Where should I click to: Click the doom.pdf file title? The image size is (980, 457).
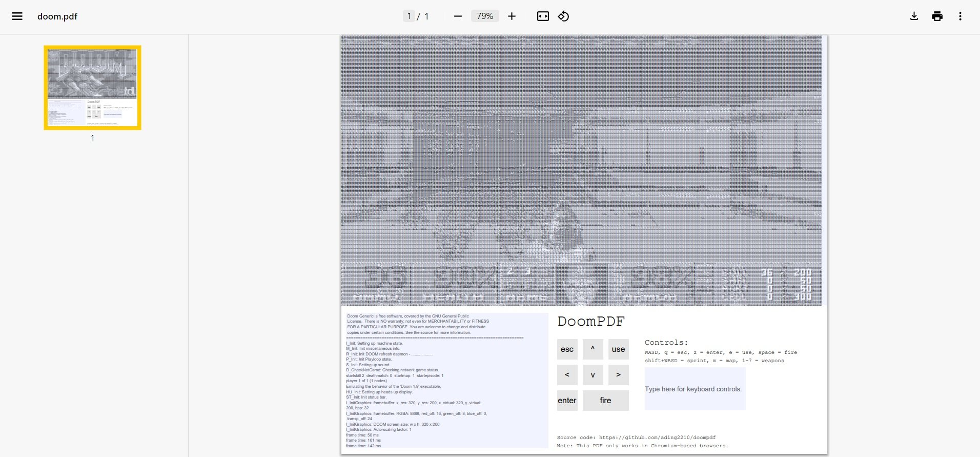tap(57, 16)
